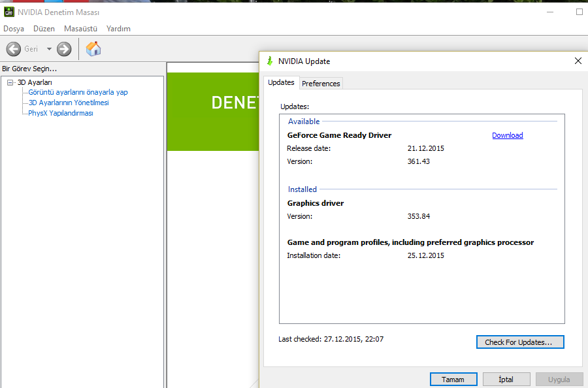Open PhysX Yapılandırması

61,113
